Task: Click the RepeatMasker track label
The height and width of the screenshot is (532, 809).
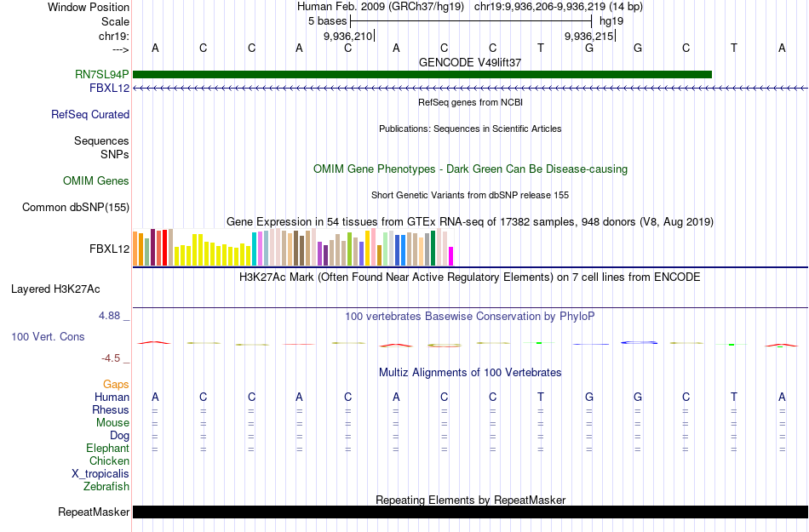Action: click(94, 512)
